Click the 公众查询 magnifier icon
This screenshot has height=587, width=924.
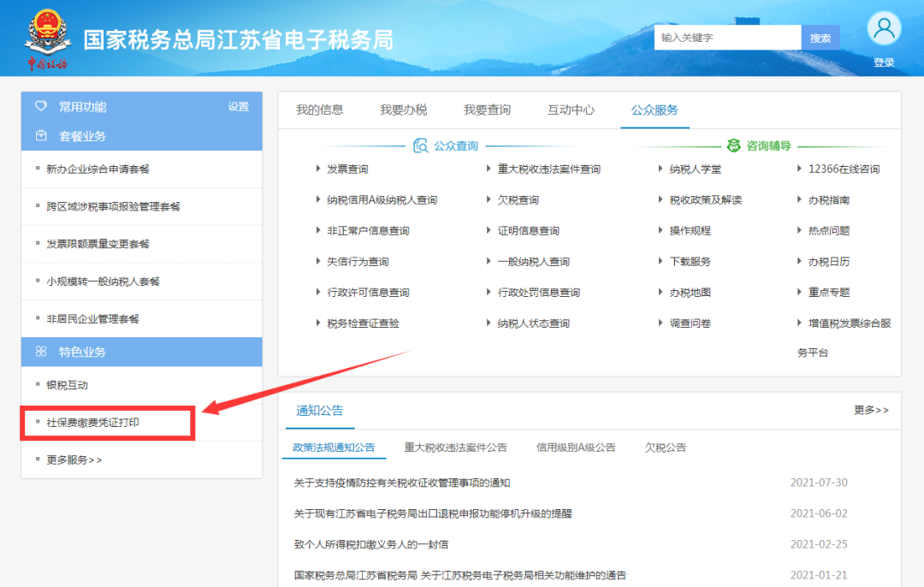click(x=420, y=145)
